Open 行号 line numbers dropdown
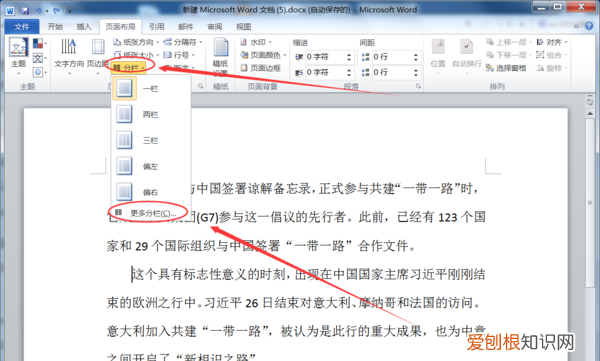Screen dimensions: 600x361 [x=179, y=55]
